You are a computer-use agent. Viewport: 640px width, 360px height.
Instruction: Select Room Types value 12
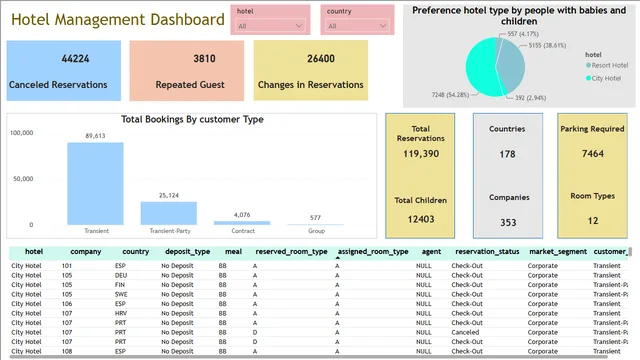pyautogui.click(x=593, y=221)
